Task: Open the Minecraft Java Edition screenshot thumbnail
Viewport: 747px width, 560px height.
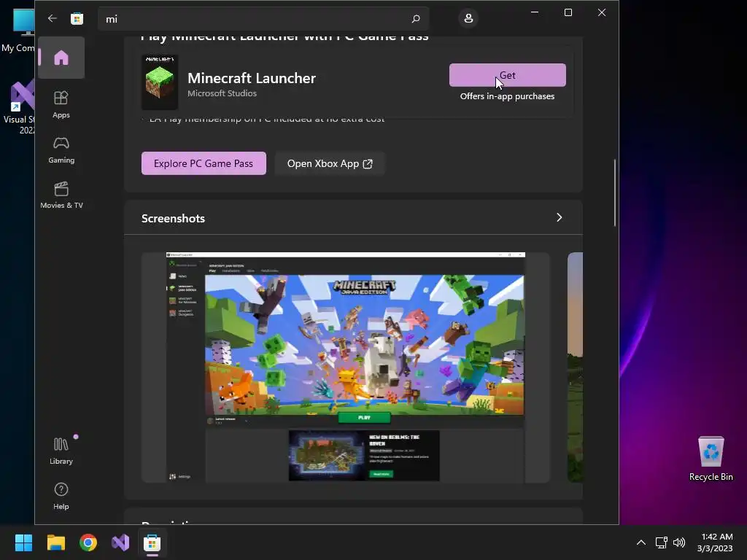Action: pyautogui.click(x=345, y=367)
